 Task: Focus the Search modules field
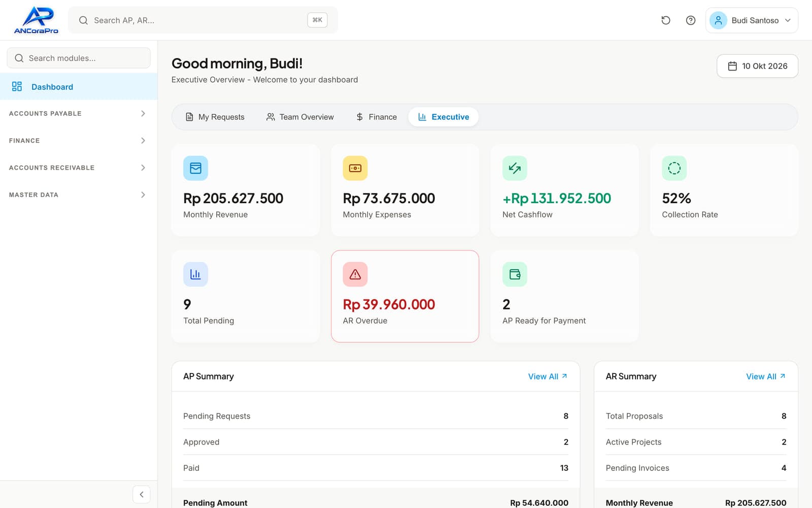pyautogui.click(x=79, y=58)
